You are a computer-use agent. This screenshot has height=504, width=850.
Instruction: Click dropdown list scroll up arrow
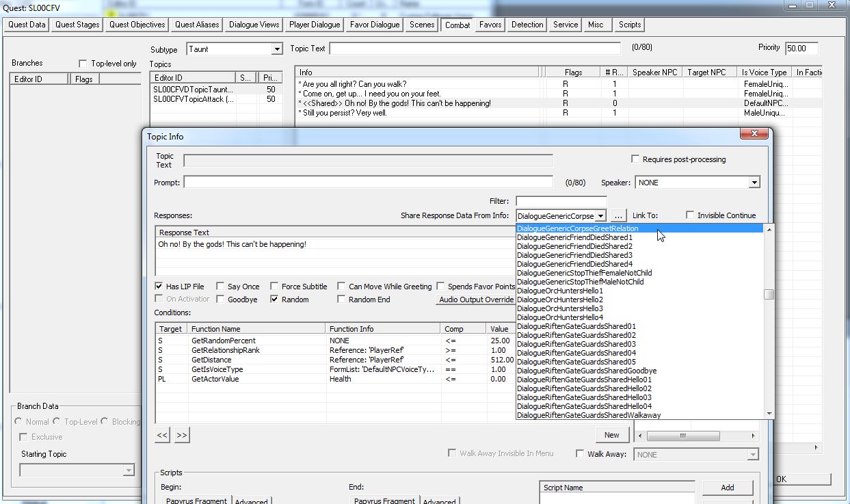tap(769, 230)
